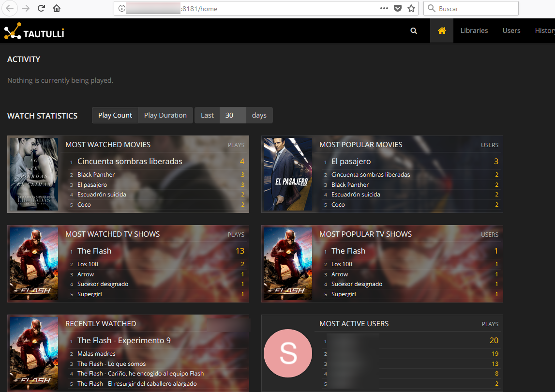The width and height of the screenshot is (555, 392).
Task: Switch statistics to Play Count
Action: pos(115,116)
